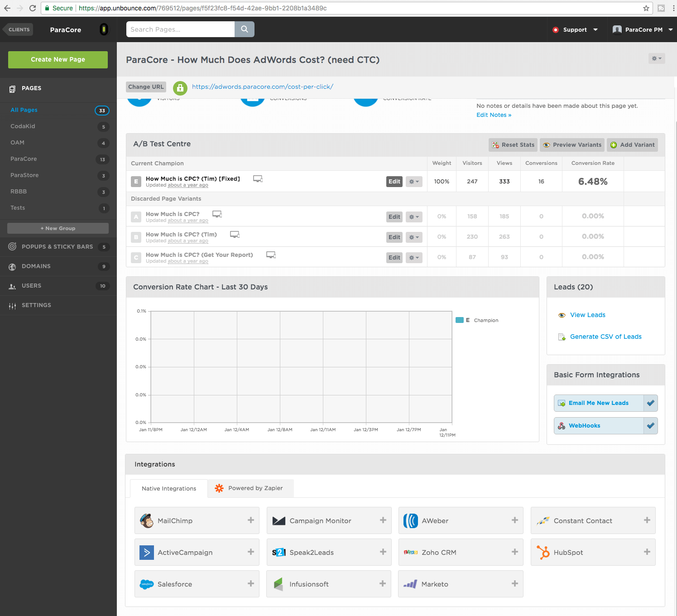Click the search magnifier icon
677x616 pixels.
pyautogui.click(x=245, y=29)
